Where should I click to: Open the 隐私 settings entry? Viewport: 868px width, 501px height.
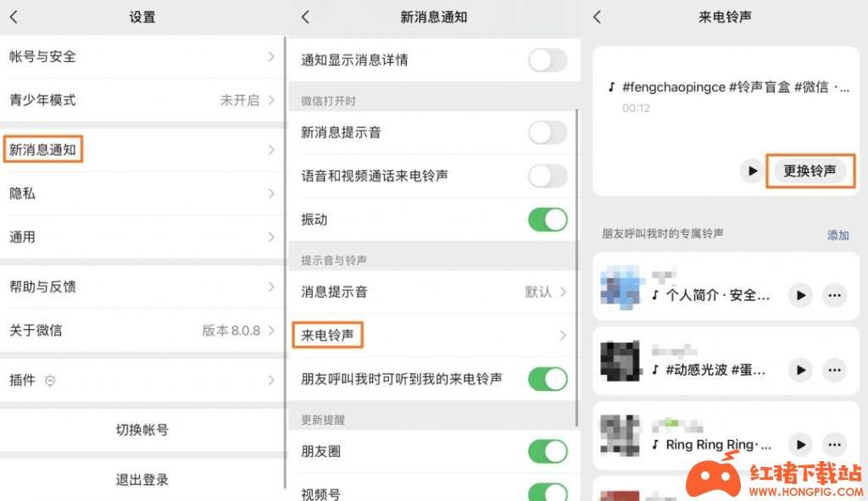[142, 193]
